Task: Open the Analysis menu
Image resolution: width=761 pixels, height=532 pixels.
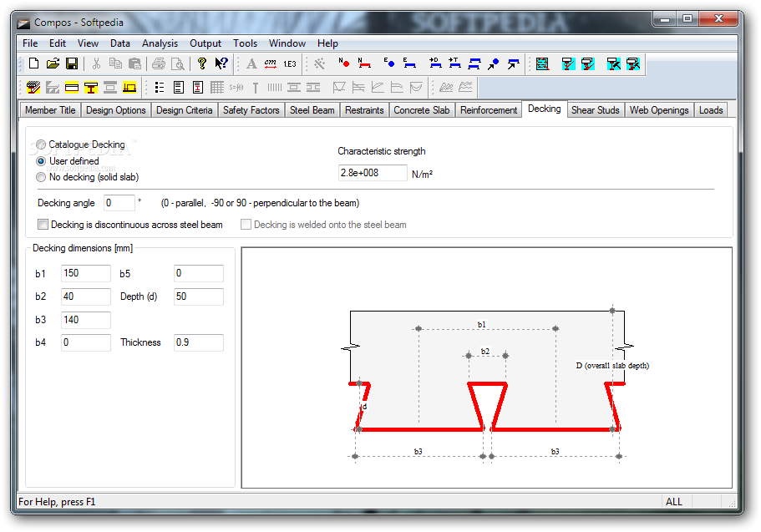Action: pos(160,43)
